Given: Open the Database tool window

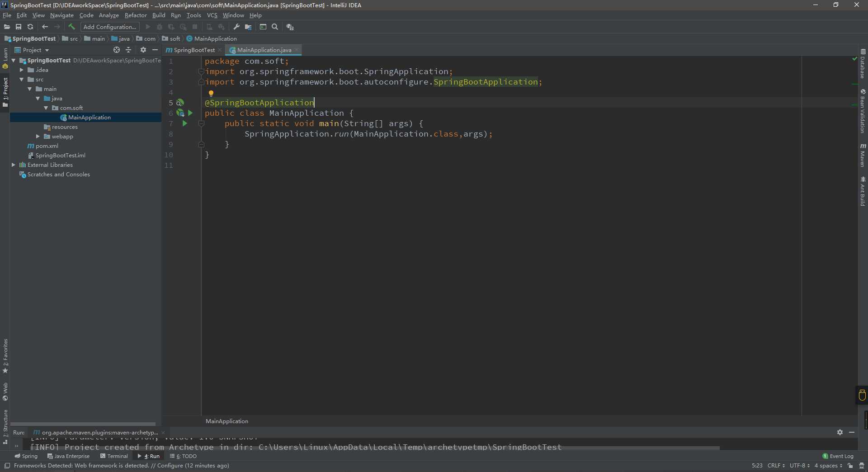Looking at the screenshot, I should click(863, 64).
